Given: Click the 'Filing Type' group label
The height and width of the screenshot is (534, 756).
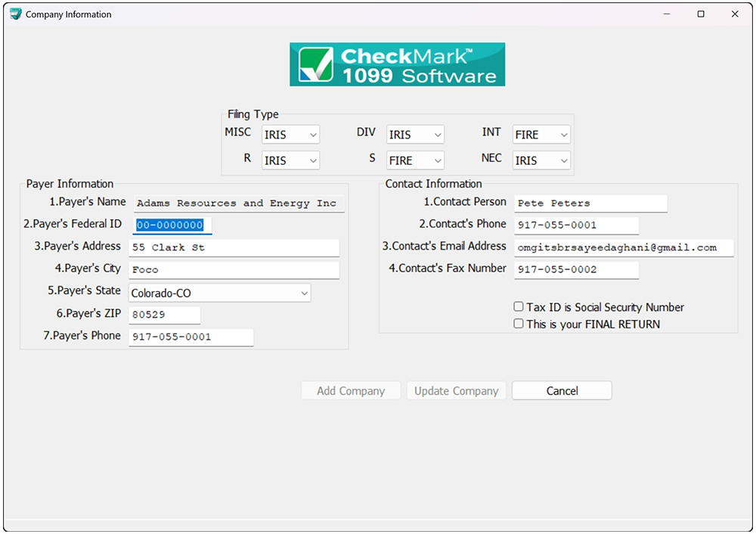Looking at the screenshot, I should pyautogui.click(x=253, y=114).
